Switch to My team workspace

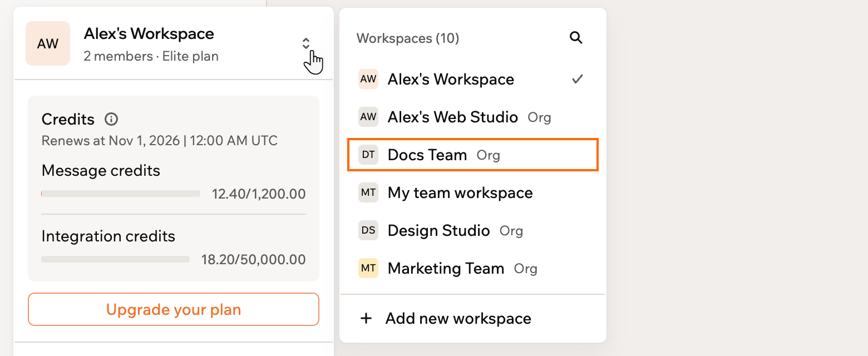point(473,193)
